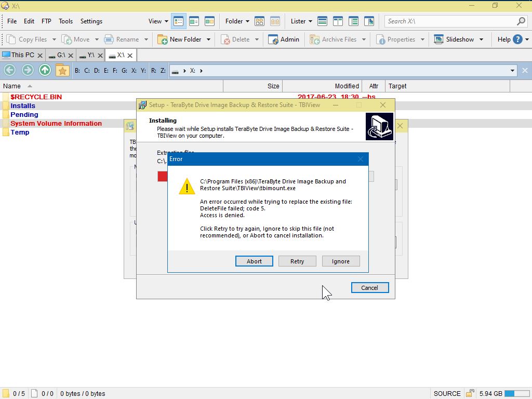Click Cancel in the Setup window
532x399 pixels.
(x=370, y=288)
